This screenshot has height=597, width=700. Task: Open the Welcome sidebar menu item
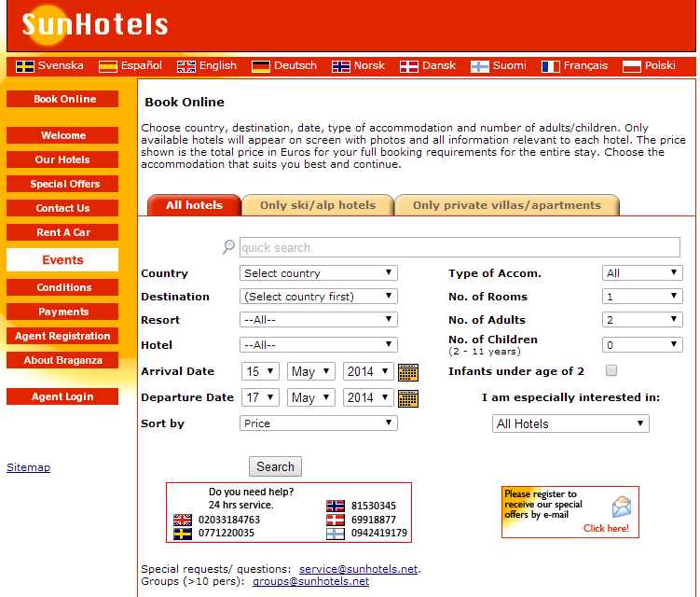coord(62,135)
